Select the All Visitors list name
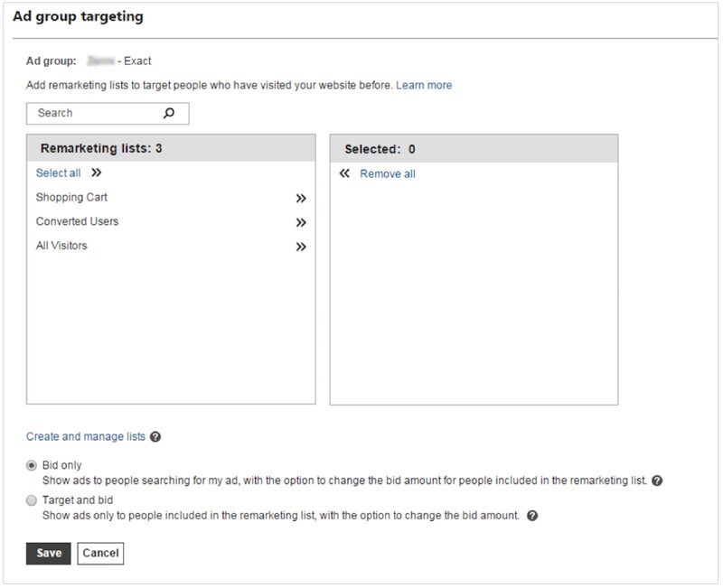The image size is (723, 588). (x=61, y=246)
